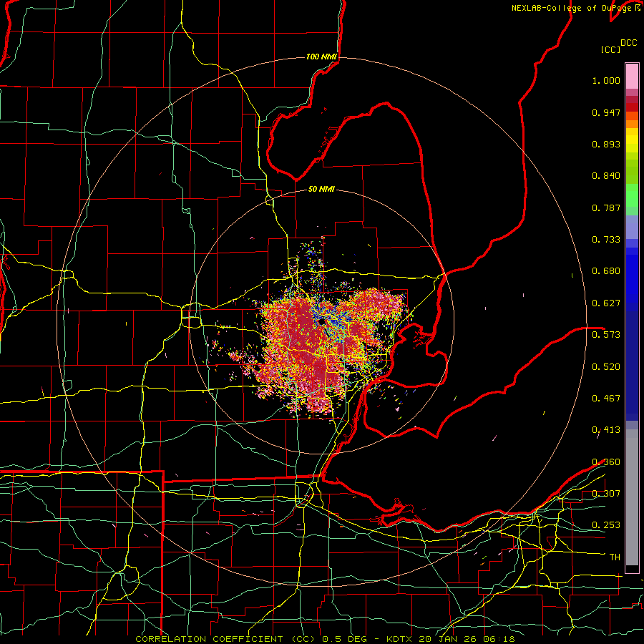
Task: Select the 0.253 scale value
Action: [x=606, y=525]
